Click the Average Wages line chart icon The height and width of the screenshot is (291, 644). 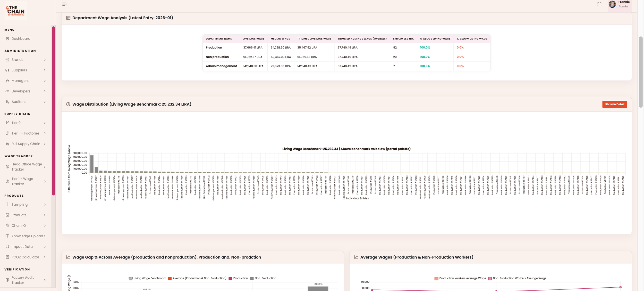click(356, 257)
